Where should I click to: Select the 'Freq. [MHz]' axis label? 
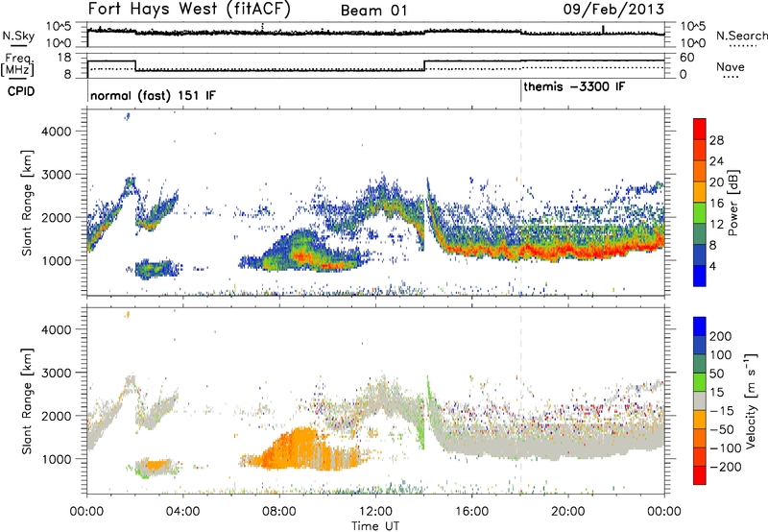click(x=17, y=65)
